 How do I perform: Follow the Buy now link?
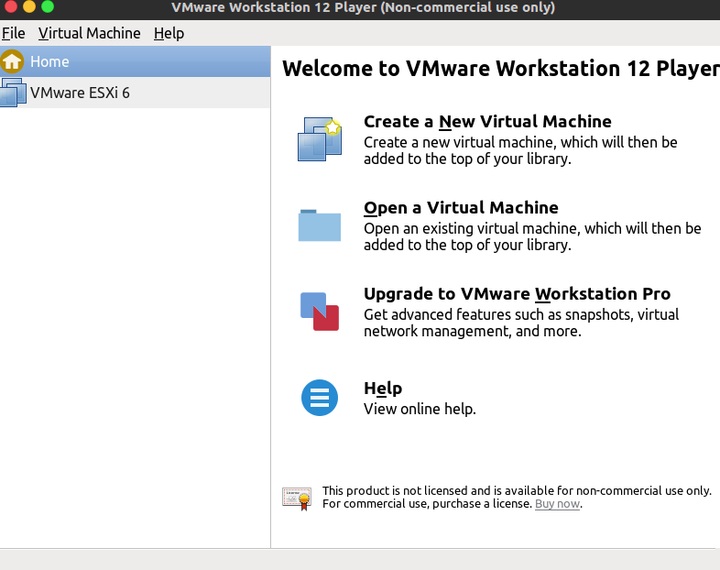click(557, 504)
